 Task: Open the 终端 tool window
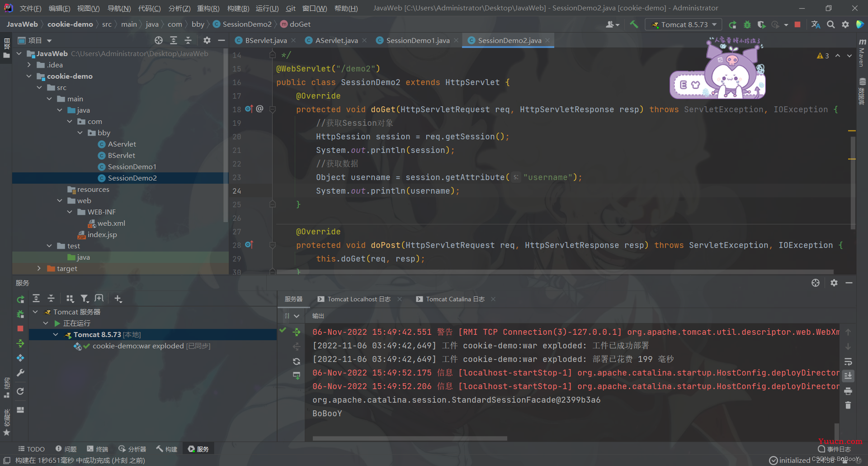(97, 449)
